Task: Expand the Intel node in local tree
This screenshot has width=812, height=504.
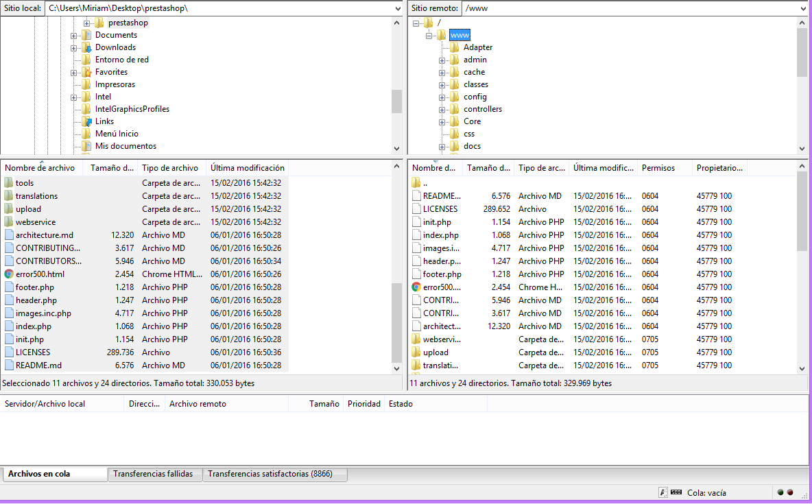Action: point(73,97)
